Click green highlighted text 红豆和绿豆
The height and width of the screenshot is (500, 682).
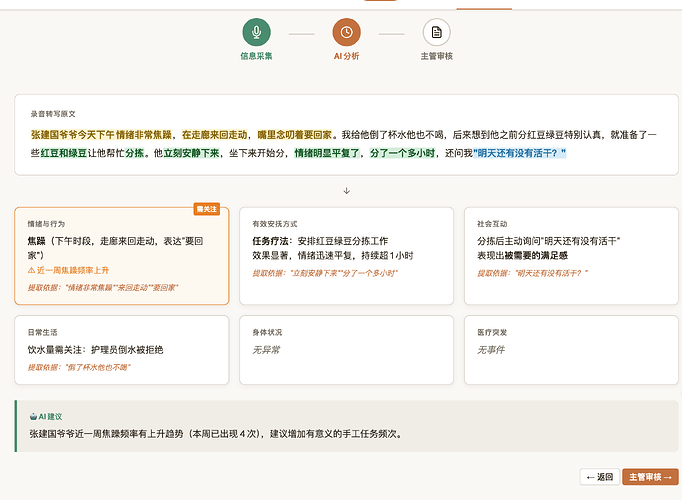[x=64, y=153]
